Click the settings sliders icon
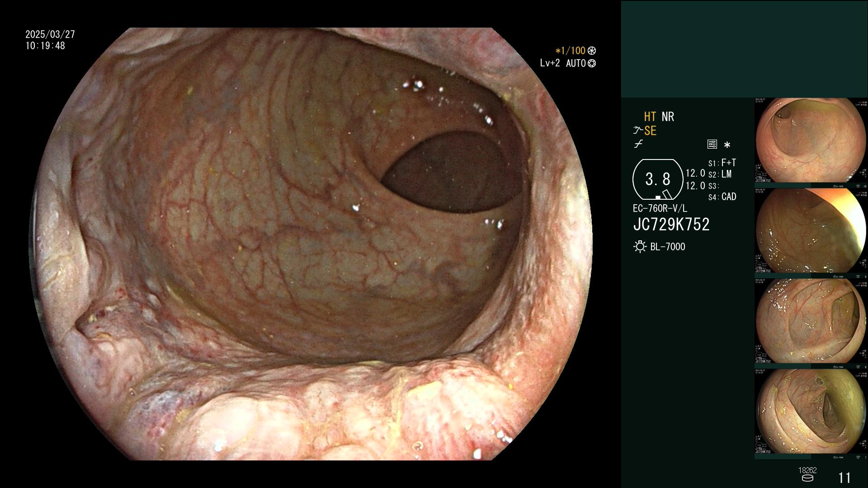The width and height of the screenshot is (868, 488). (x=712, y=144)
